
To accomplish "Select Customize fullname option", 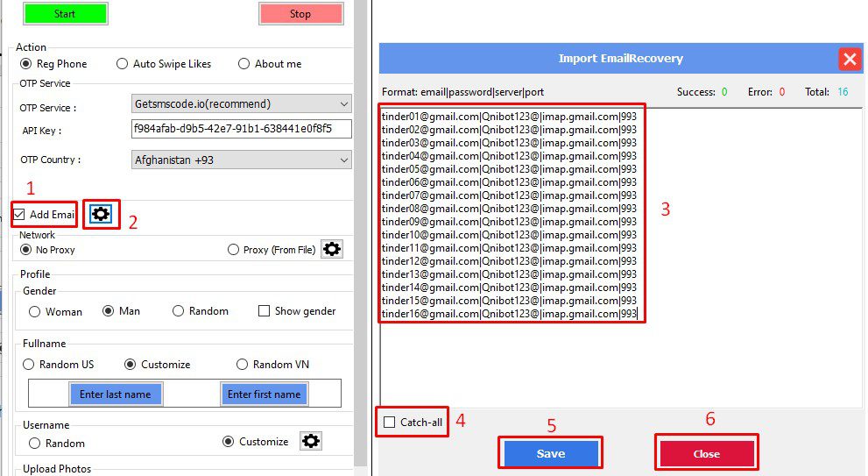I will pyautogui.click(x=157, y=364).
